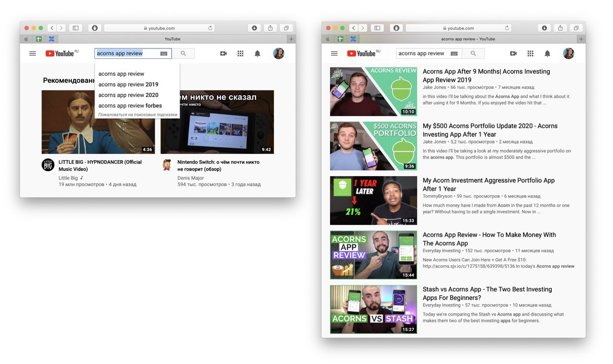The width and height of the screenshot is (613, 364).
Task: Click Apple pinned tab in left window
Action: coord(26,39)
